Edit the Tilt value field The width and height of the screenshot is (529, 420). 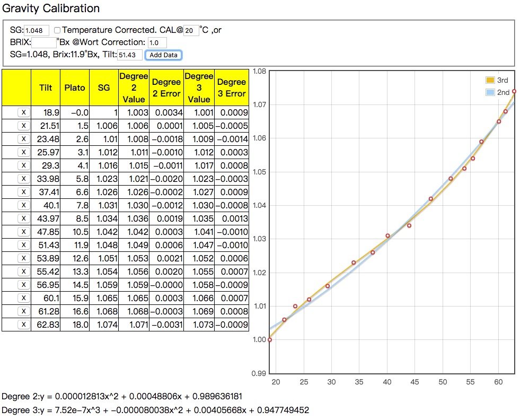[130, 55]
